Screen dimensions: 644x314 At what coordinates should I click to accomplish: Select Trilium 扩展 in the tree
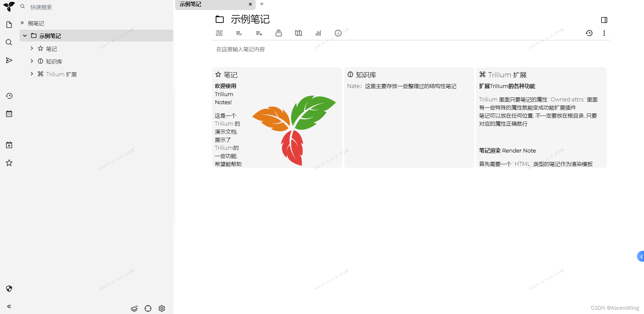[x=61, y=74]
